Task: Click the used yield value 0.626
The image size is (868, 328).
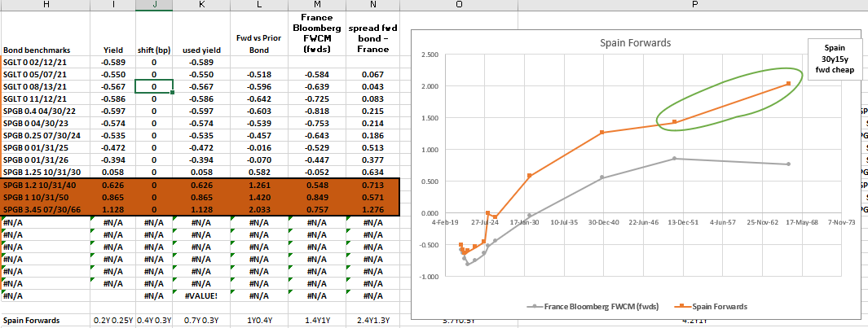Action: pos(200,185)
